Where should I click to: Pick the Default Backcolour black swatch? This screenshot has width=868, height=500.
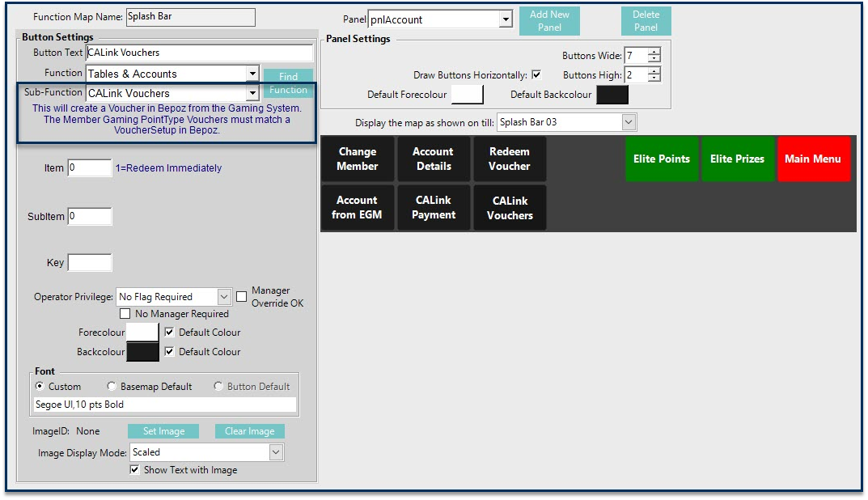(612, 95)
